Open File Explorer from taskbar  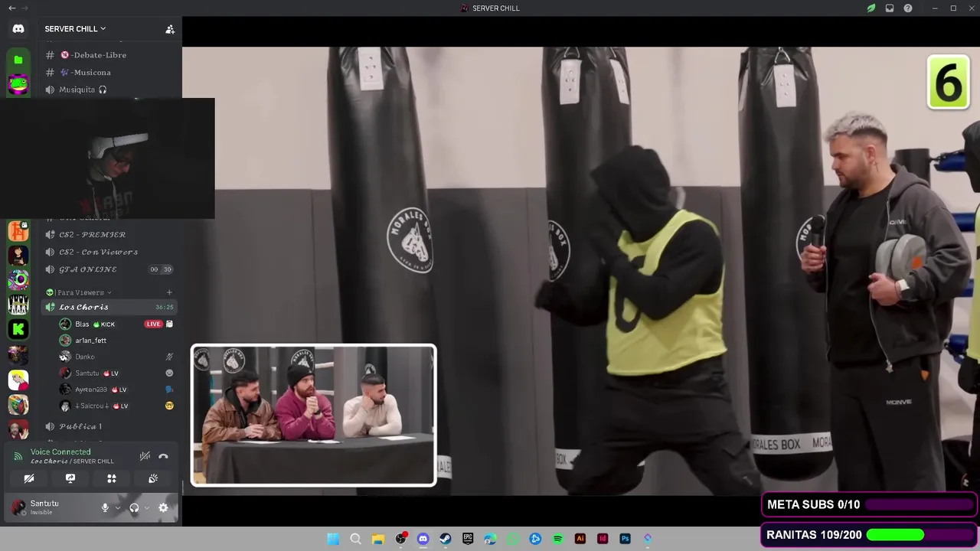378,539
